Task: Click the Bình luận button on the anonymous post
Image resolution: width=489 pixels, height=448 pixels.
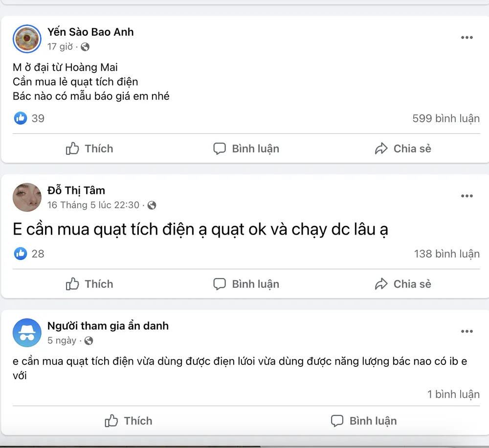Action: [363, 421]
